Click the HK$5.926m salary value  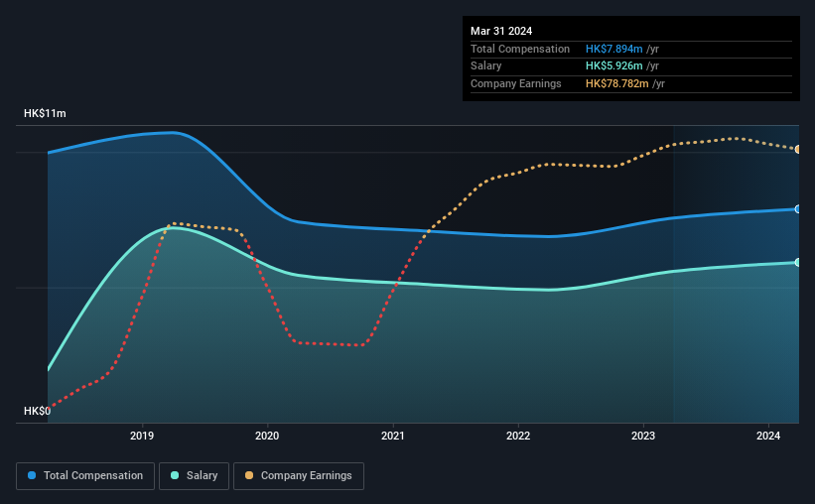[x=613, y=66]
